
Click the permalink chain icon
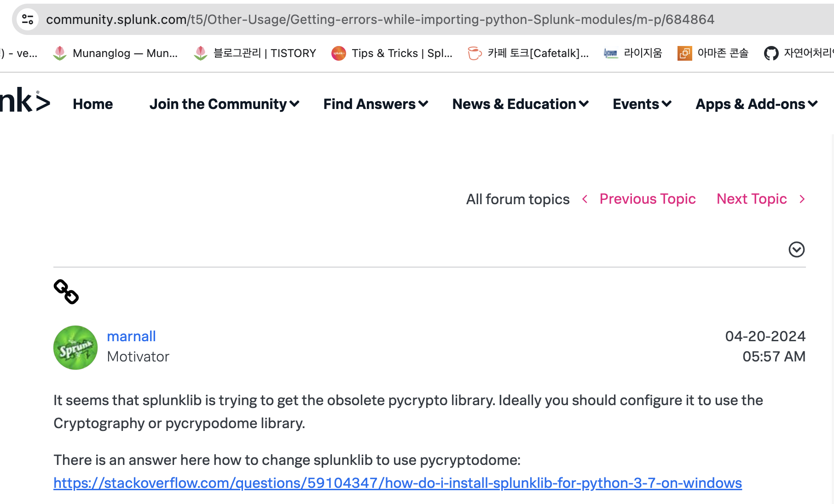[x=66, y=292]
